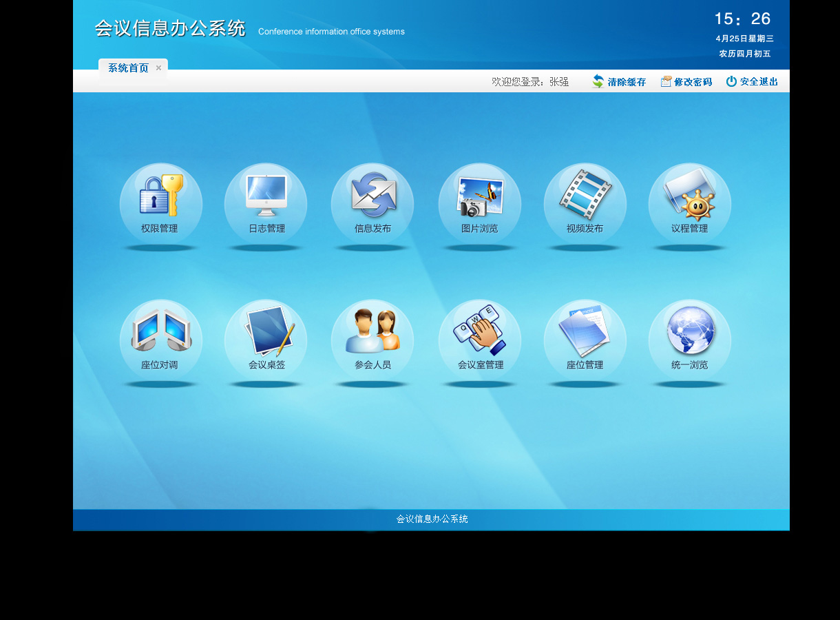Open 日志管理 monitor icon
Screen dimensions: 840x620
pyautogui.click(x=266, y=195)
